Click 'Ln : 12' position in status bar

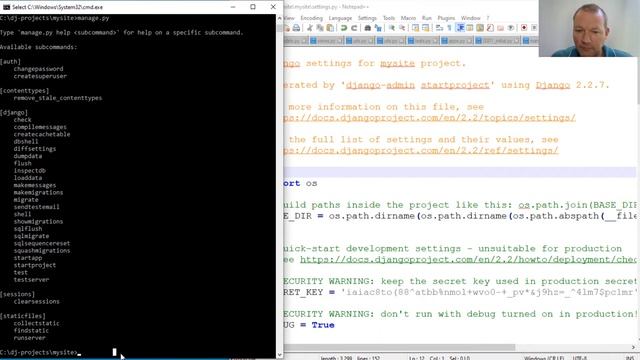tap(416, 358)
